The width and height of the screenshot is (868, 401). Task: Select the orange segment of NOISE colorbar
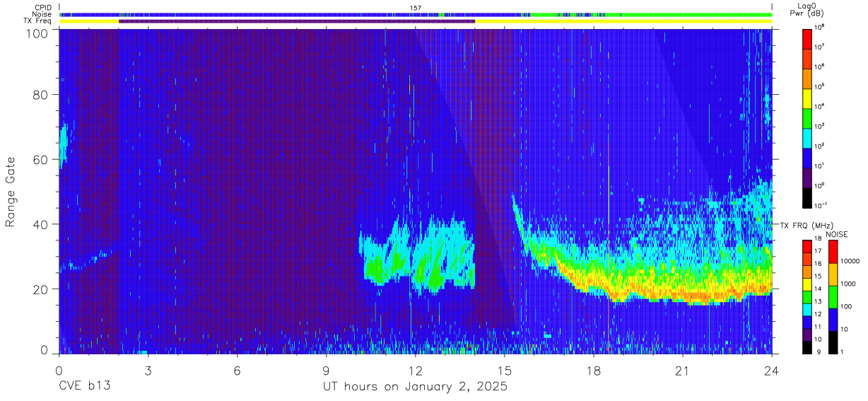833,274
